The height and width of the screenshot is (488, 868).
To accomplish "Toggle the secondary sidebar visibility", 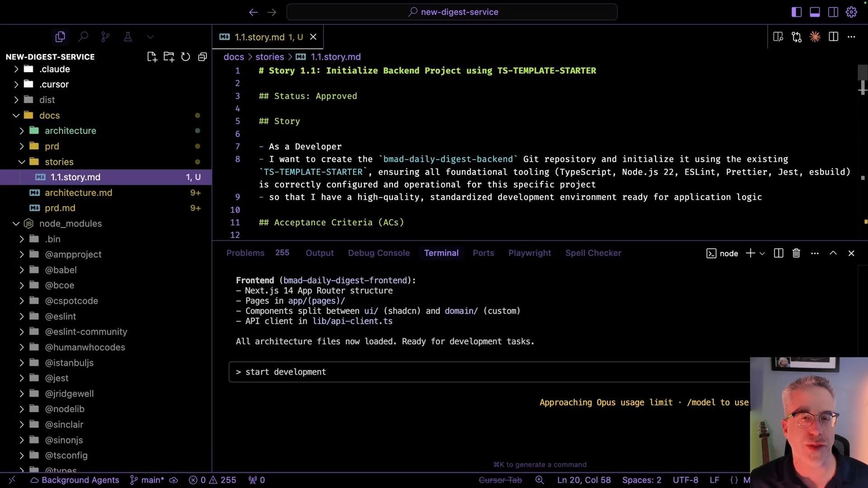I will point(833,12).
